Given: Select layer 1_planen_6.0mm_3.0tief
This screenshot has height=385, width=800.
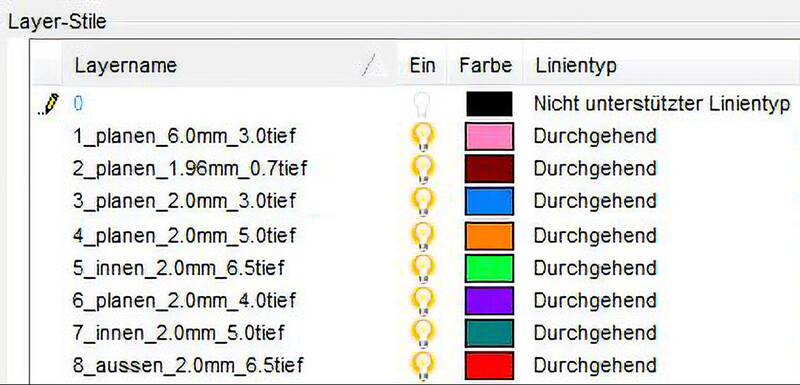Looking at the screenshot, I should tap(184, 137).
